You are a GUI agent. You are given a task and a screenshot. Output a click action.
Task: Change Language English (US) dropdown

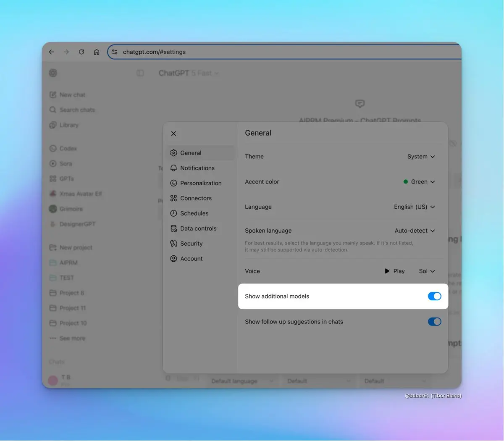pyautogui.click(x=415, y=207)
